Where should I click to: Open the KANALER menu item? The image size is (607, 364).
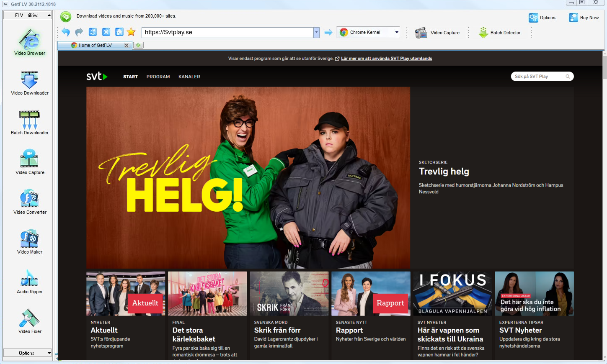(x=189, y=77)
